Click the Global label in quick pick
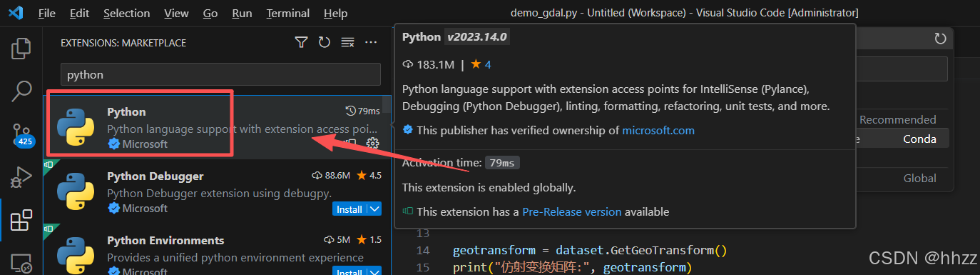Viewport: 980px width, 275px height. point(919,178)
